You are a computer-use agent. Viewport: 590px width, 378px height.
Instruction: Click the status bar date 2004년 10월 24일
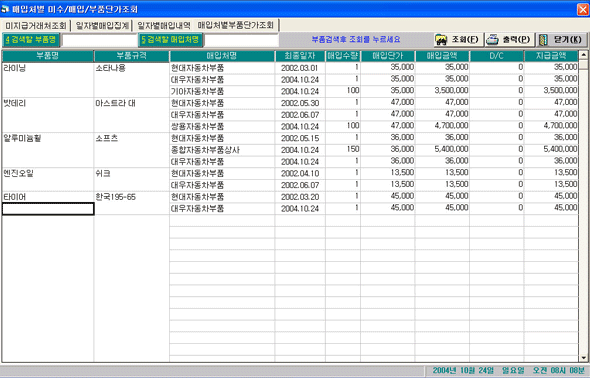pyautogui.click(x=463, y=370)
